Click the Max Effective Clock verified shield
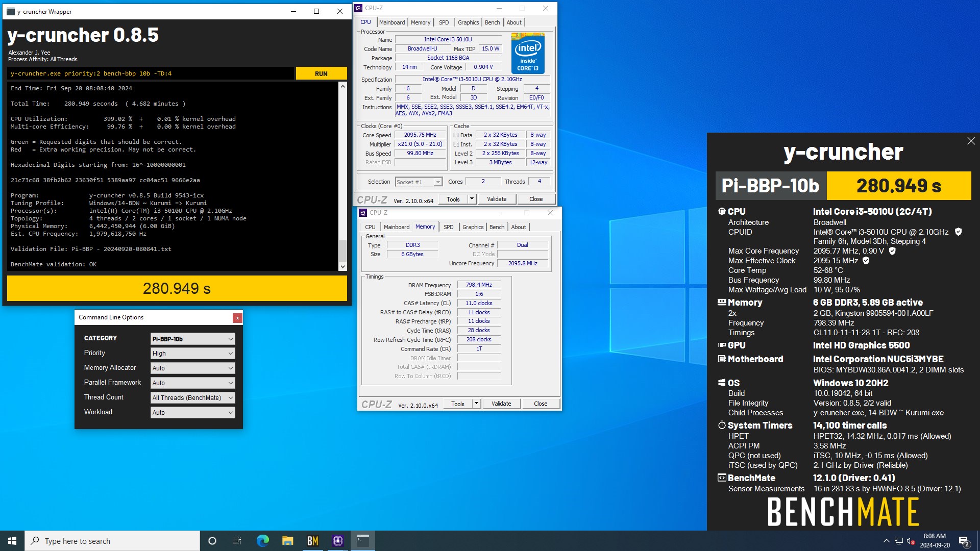980x551 pixels. pyautogui.click(x=866, y=261)
